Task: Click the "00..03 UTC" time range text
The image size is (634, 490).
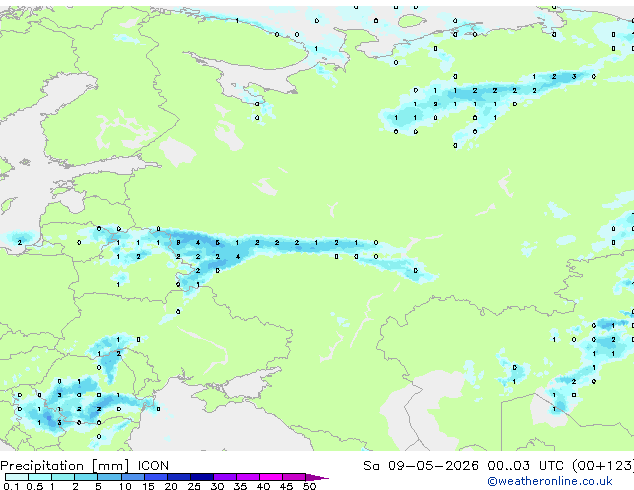Action: tap(525, 466)
